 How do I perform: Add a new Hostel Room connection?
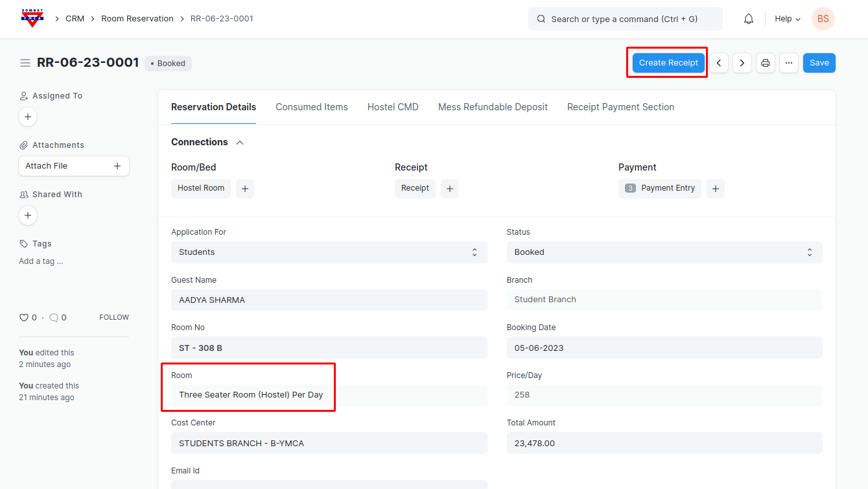245,189
